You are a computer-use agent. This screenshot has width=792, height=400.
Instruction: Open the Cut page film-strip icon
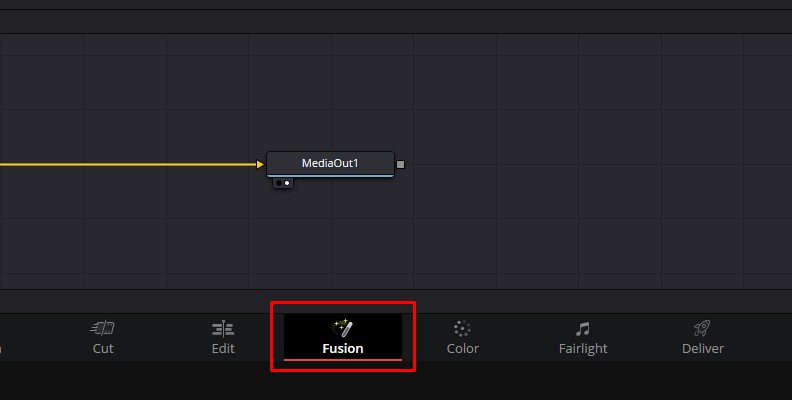(103, 328)
